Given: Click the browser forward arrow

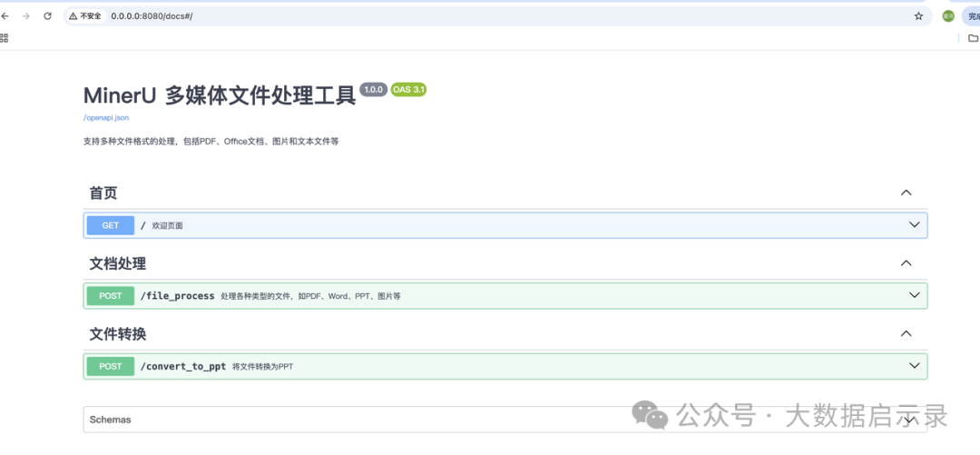Looking at the screenshot, I should click(x=25, y=16).
